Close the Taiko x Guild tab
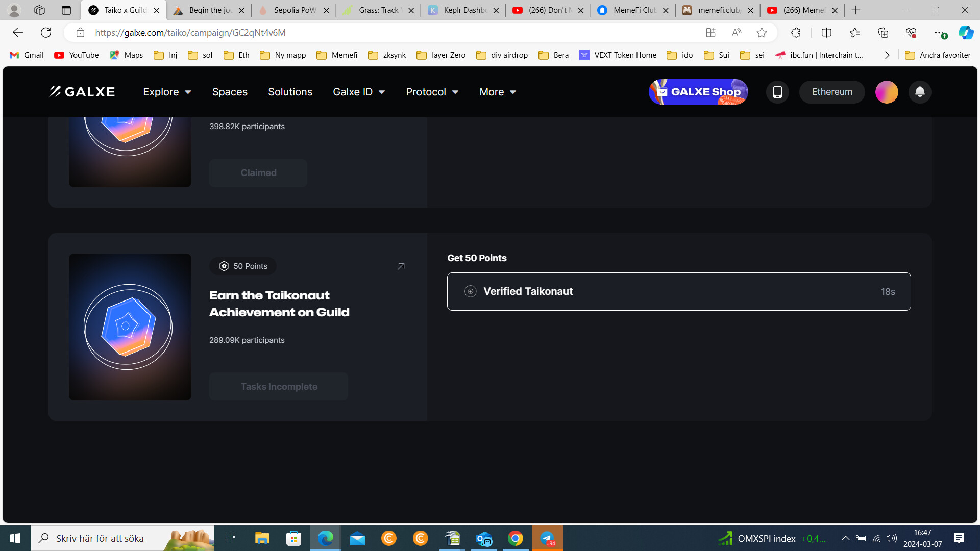Viewport: 980px width, 551px height. pos(157,10)
